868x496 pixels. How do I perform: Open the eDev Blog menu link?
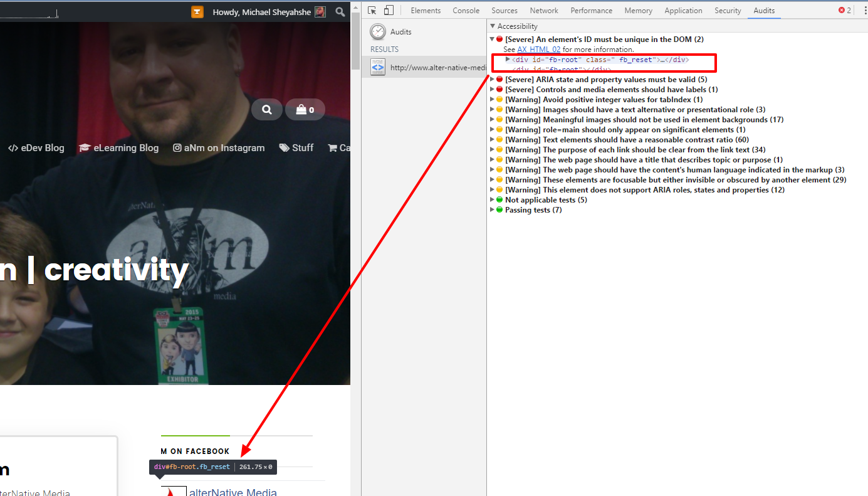(36, 148)
